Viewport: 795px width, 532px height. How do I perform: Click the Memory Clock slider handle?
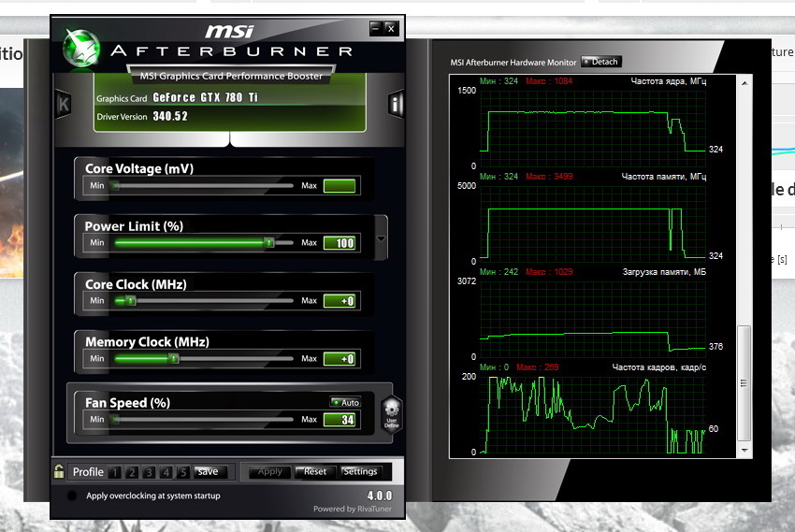tap(174, 359)
